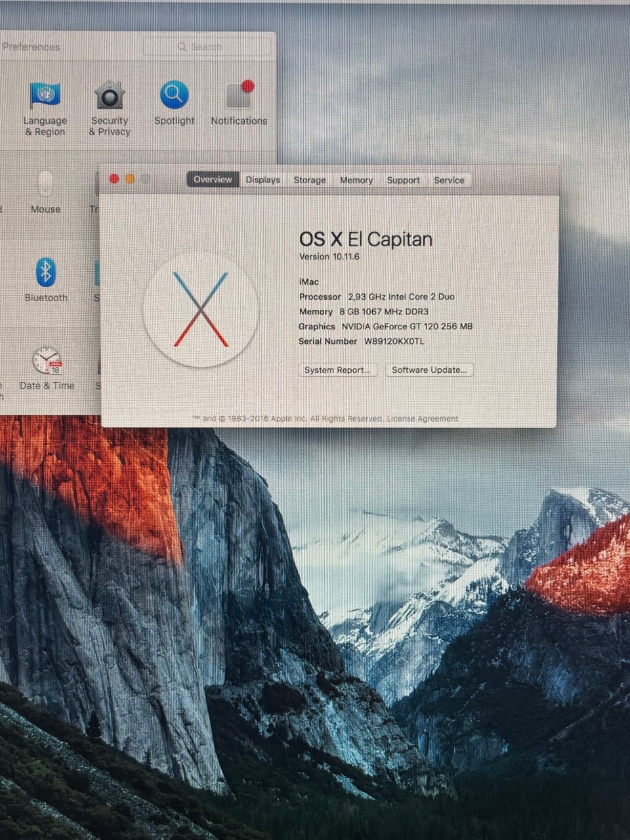Screen dimensions: 630x840
Task: Switch to the Storage tab
Action: tap(310, 180)
